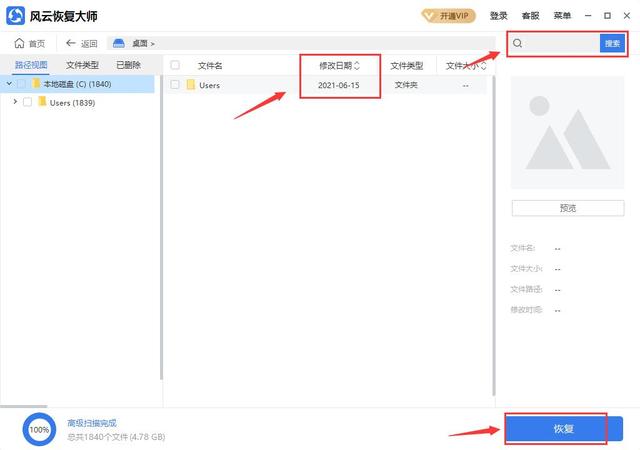Click the 高级扫描完成 status text
The height and width of the screenshot is (450, 640).
click(92, 423)
